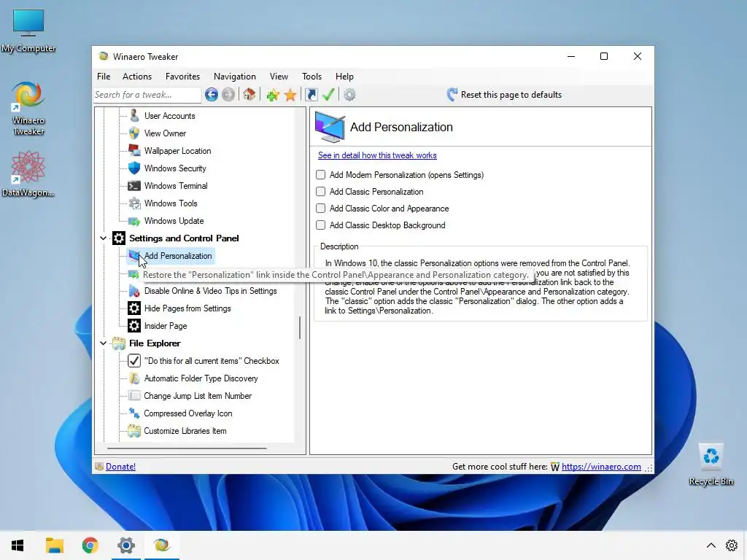Click the tree panel horizontal scrollbar
Image resolution: width=747 pixels, height=560 pixels.
(x=187, y=448)
